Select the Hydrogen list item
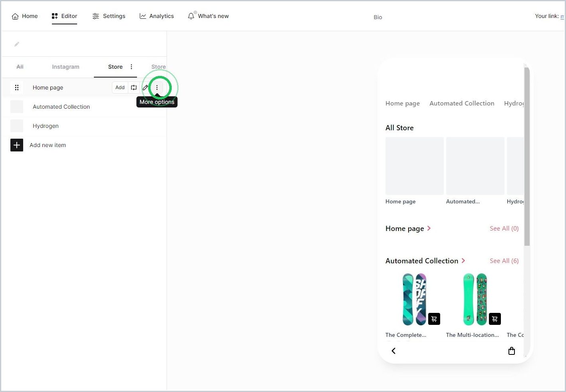This screenshot has width=566, height=392. tap(84, 126)
